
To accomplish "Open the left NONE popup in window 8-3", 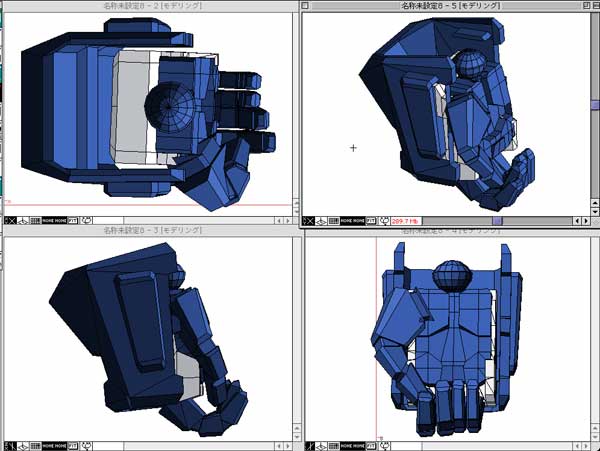I will 48,446.
